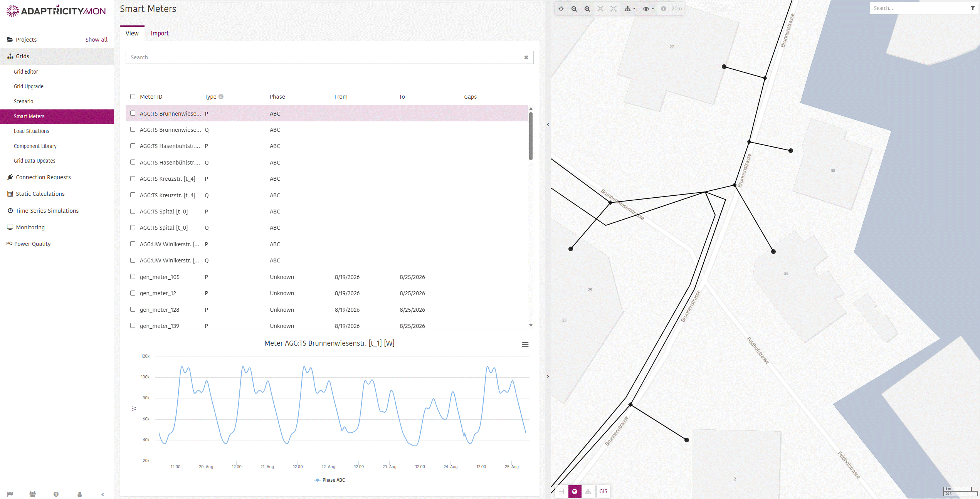Click the map info icon beside 20.6
Viewport: 980px width, 499px height.
[x=664, y=8]
